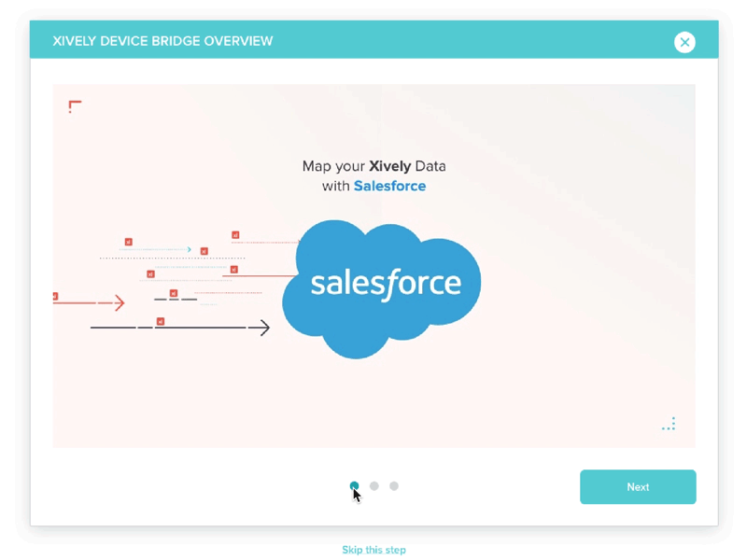Select the first carousel slide indicator dot
The width and height of the screenshot is (747, 560).
point(354,485)
